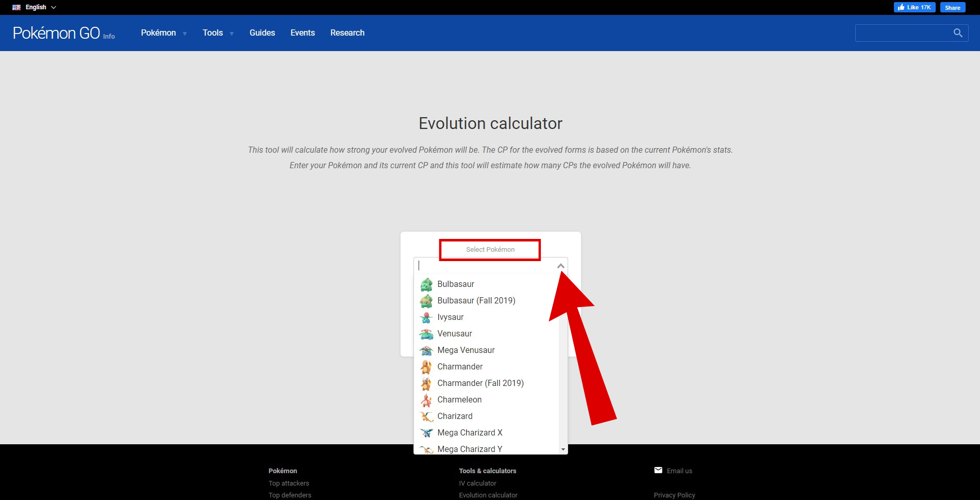Click the Charmeleon sprite icon
The height and width of the screenshot is (500, 980).
[426, 400]
